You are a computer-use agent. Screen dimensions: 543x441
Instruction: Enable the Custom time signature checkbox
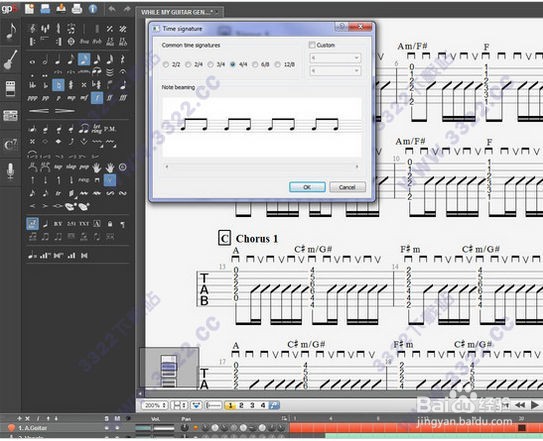click(312, 45)
